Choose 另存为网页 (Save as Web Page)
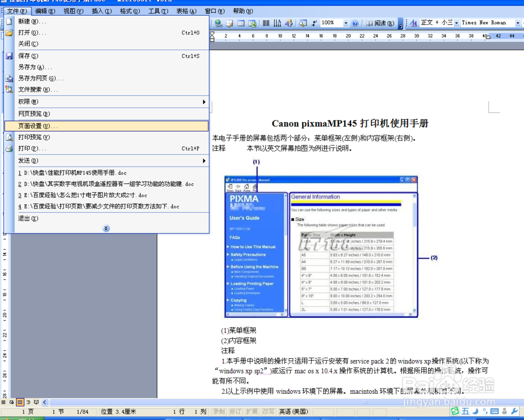The width and height of the screenshot is (524, 420). [x=106, y=79]
